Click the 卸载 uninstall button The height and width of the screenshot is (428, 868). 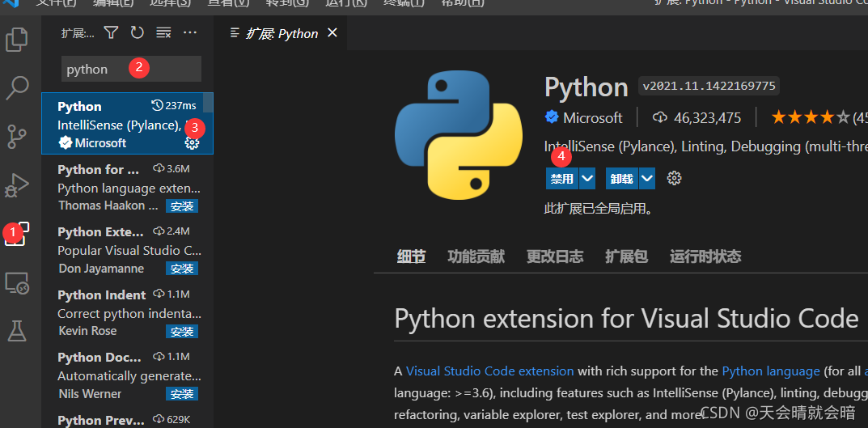tap(621, 178)
